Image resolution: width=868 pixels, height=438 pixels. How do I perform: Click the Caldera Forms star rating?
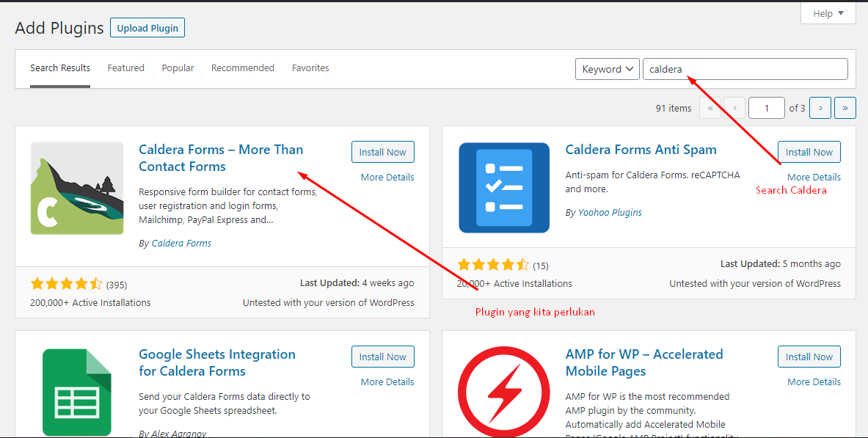click(x=67, y=285)
